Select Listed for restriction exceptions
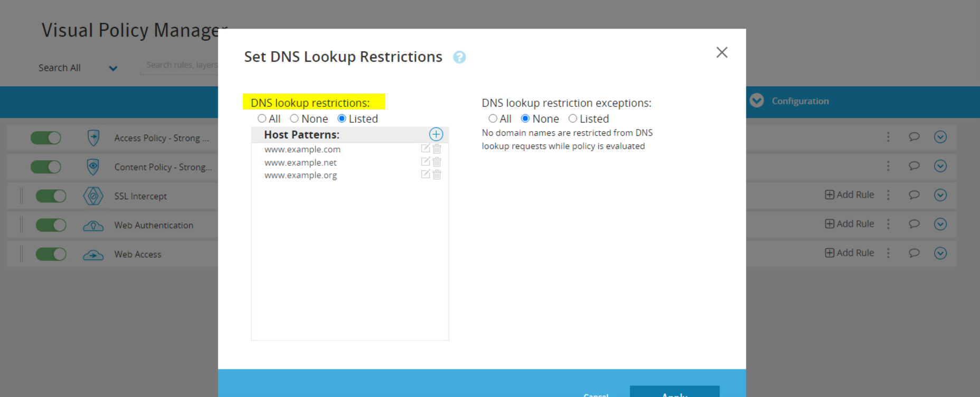This screenshot has width=980, height=397. (573, 118)
